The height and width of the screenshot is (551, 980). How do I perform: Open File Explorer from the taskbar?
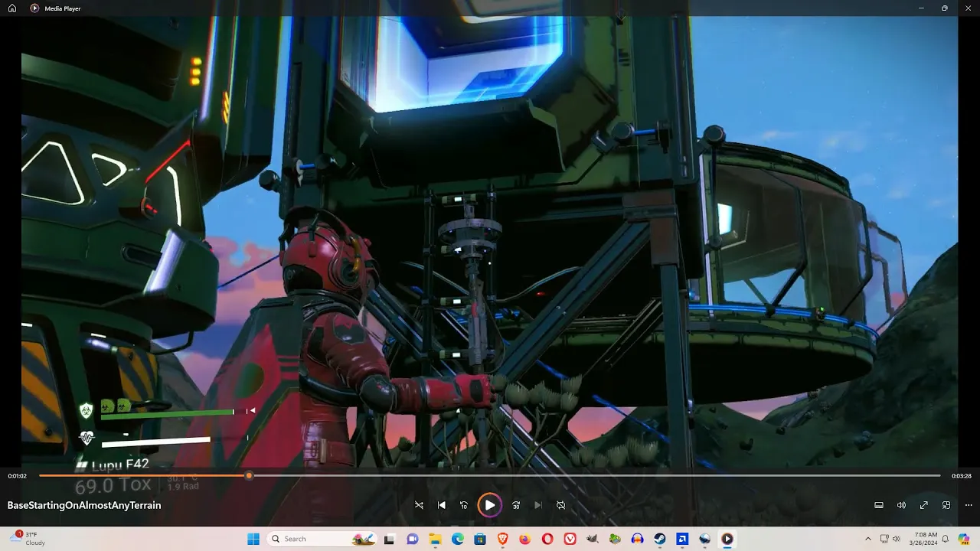[x=435, y=539]
